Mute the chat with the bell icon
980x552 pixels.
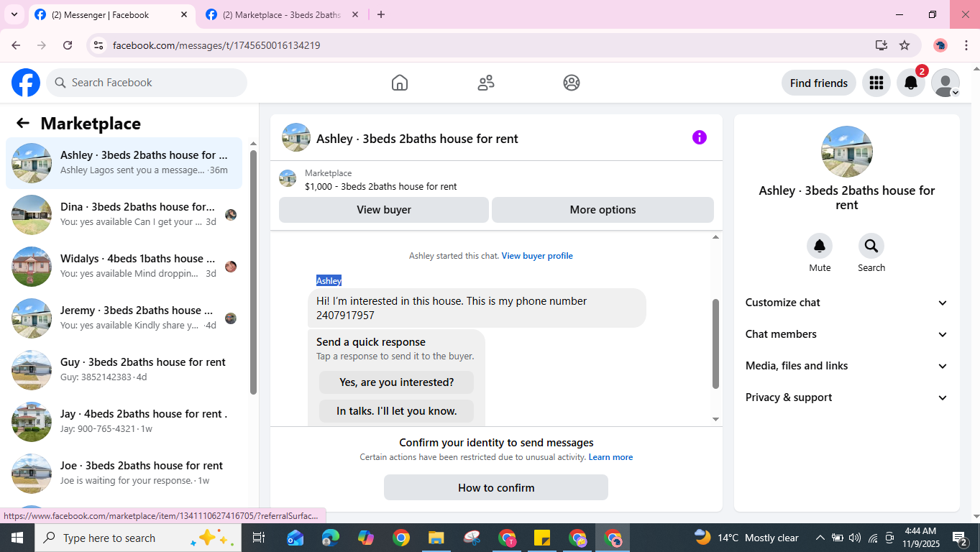pyautogui.click(x=820, y=246)
